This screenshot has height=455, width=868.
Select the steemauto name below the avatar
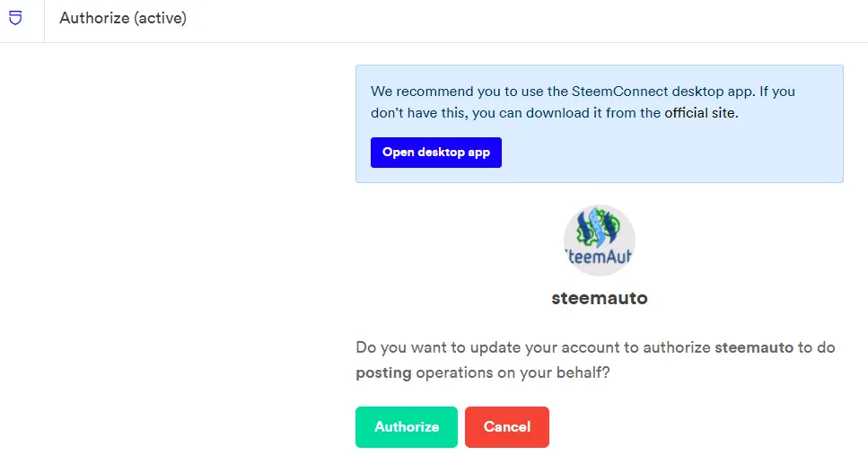coord(599,298)
